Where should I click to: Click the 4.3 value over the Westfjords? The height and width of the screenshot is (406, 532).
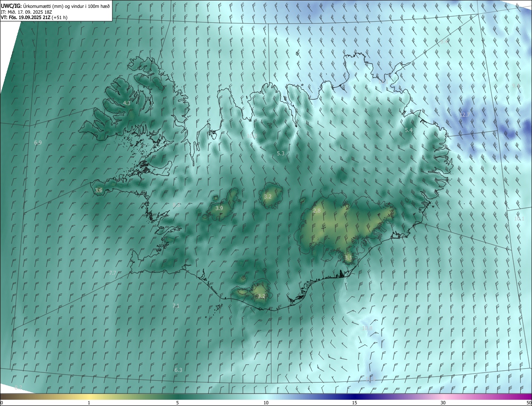tap(127, 103)
